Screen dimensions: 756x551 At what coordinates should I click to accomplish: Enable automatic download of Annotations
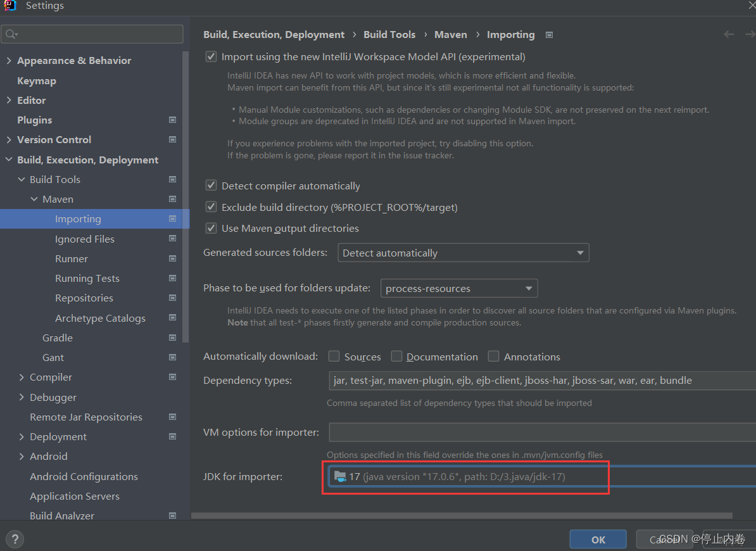(x=493, y=356)
